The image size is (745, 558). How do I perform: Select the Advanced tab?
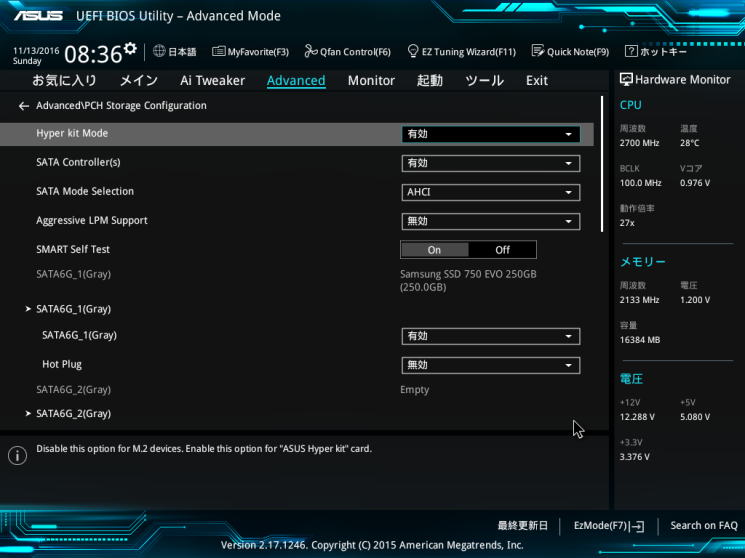click(296, 80)
